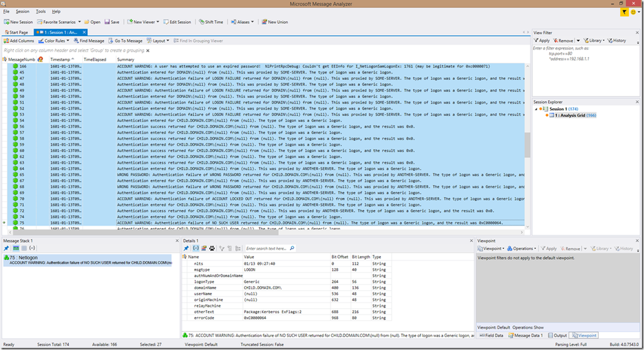Toggle the braces icon in Details toolbar
644x350 pixels.
point(195,248)
